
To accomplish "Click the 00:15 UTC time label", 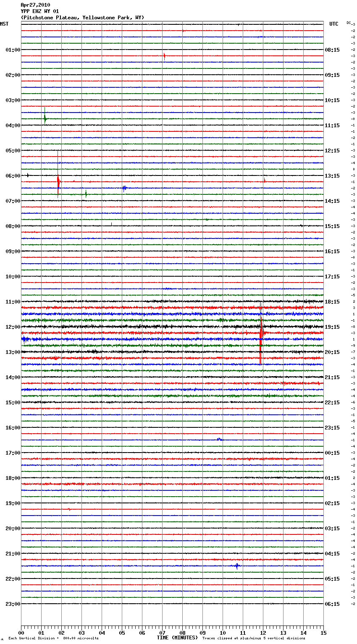I will tap(332, 453).
